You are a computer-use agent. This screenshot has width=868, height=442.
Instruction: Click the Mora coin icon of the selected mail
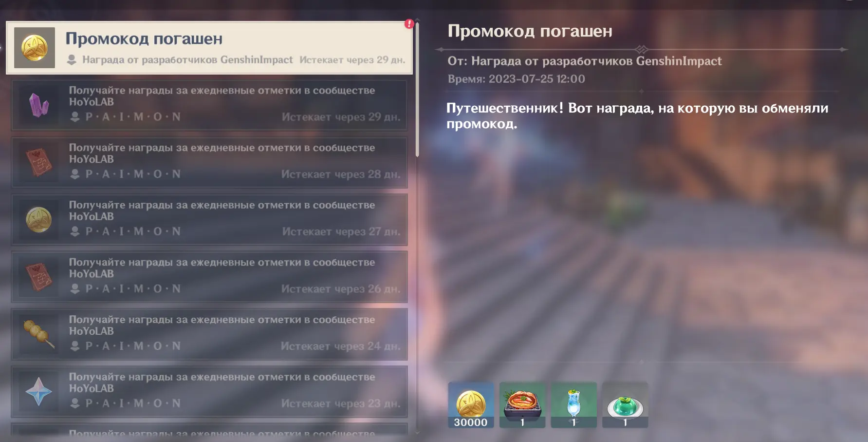pos(35,48)
